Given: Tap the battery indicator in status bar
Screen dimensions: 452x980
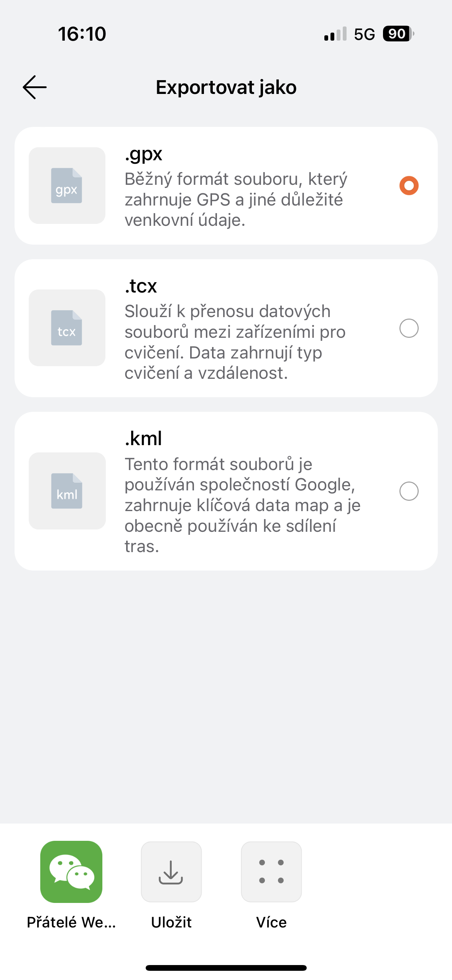Looking at the screenshot, I should click(398, 34).
